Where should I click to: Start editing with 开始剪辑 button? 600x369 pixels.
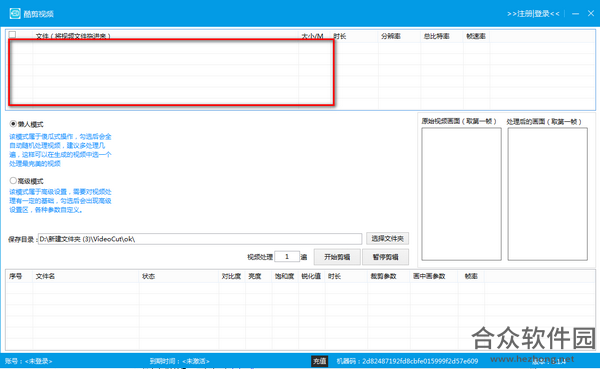tap(337, 257)
